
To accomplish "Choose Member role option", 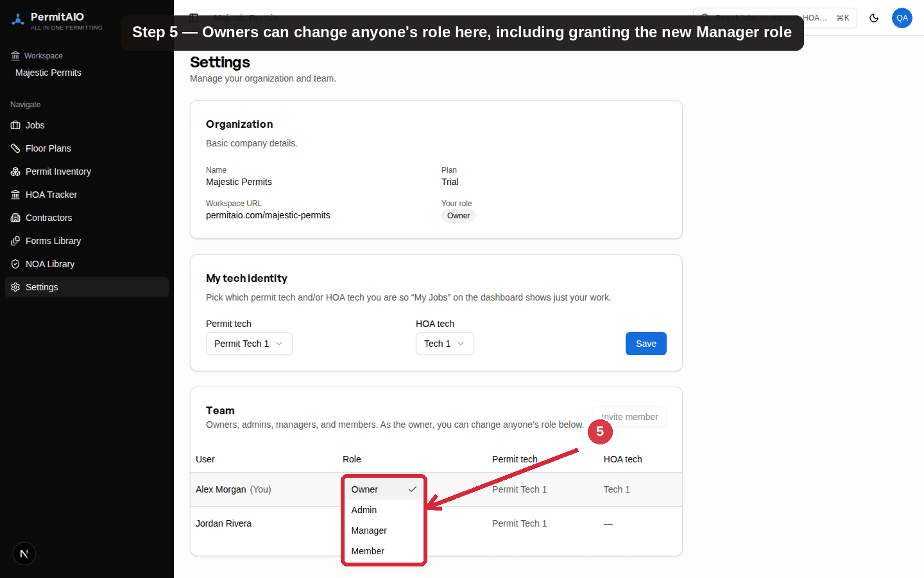I will pyautogui.click(x=384, y=551).
